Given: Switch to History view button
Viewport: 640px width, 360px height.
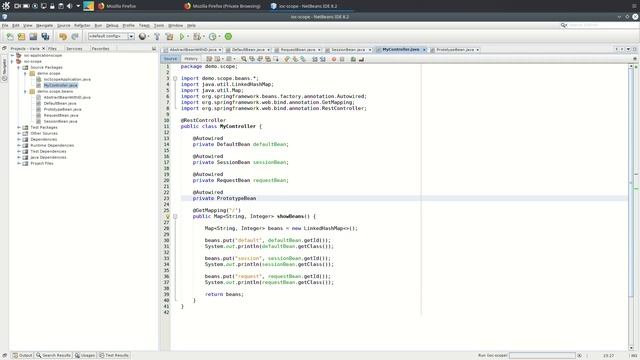Looking at the screenshot, I should point(191,59).
